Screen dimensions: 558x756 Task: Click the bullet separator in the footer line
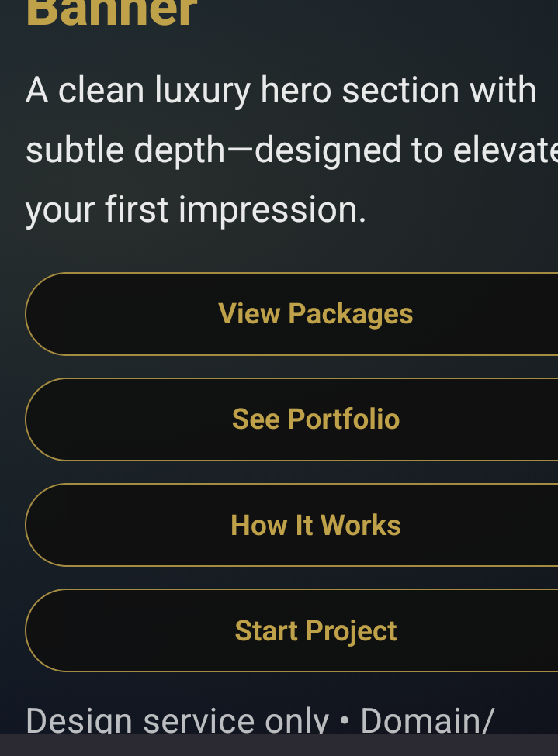(x=345, y=722)
